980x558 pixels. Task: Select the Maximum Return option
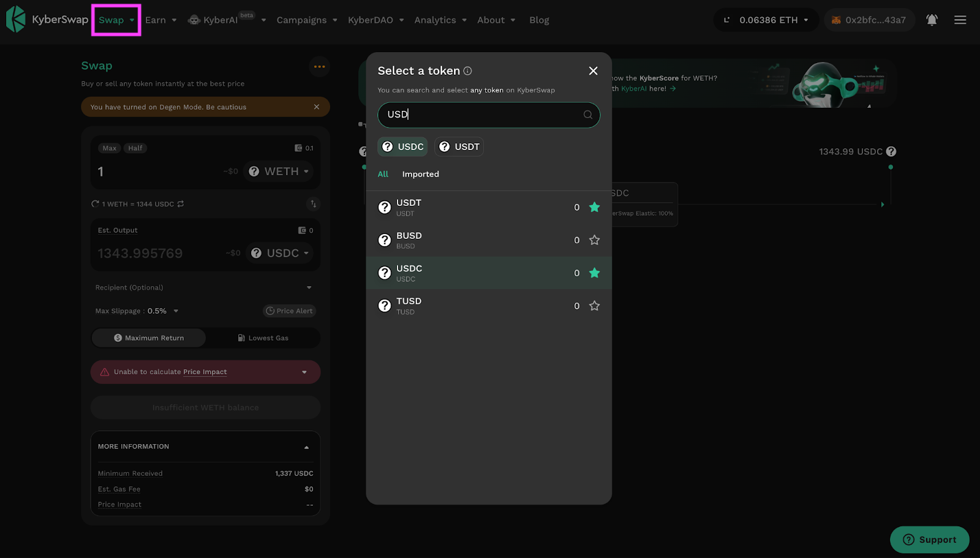[149, 338]
